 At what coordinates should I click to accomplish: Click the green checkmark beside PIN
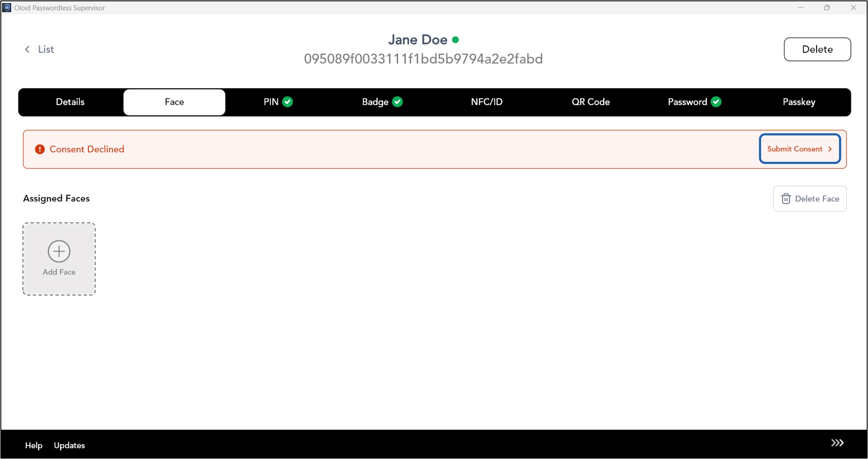point(288,102)
